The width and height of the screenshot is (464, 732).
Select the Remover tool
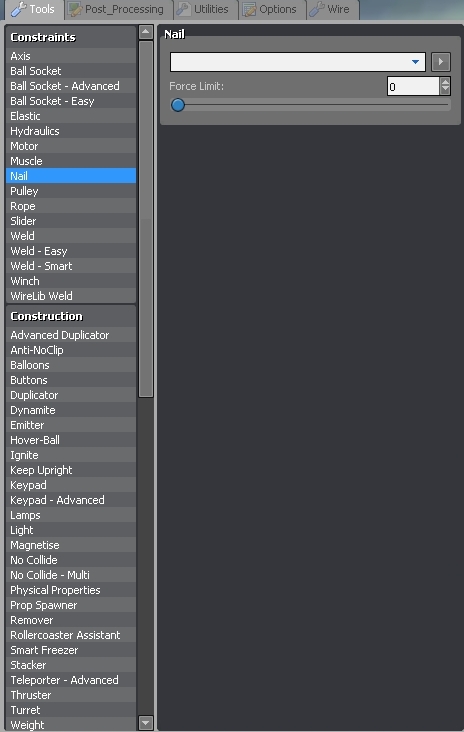(71, 620)
